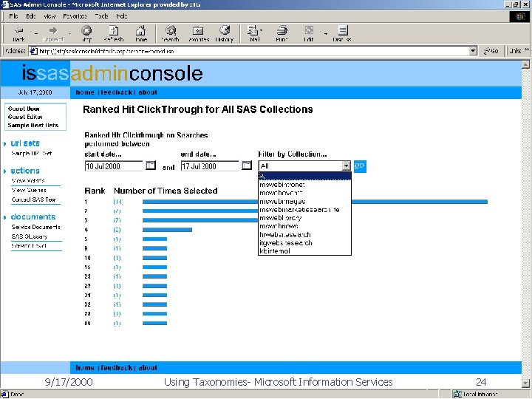Image resolution: width=532 pixels, height=399 pixels.
Task: Click the rank 4 selection count link
Action: tap(117, 230)
